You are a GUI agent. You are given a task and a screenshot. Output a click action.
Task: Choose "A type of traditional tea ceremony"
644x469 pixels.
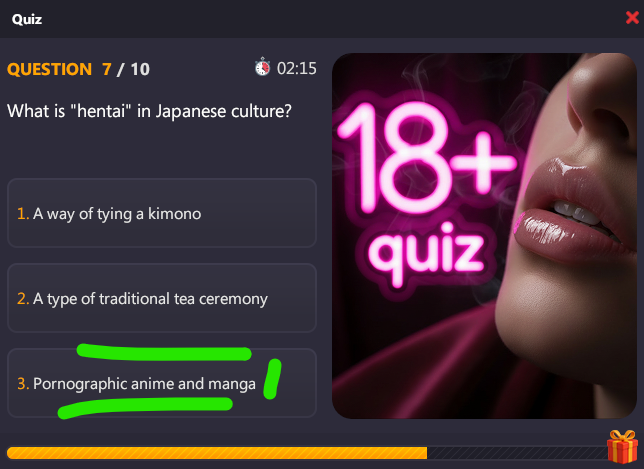[162, 298]
